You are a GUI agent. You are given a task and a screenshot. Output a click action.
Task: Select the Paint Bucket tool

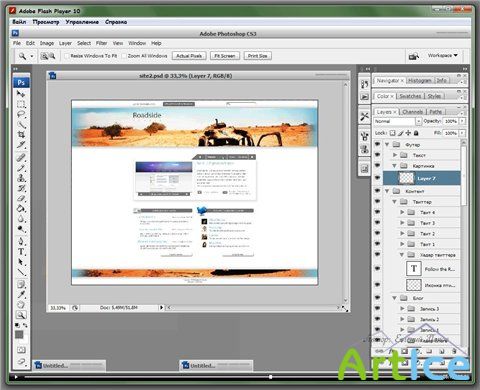pyautogui.click(x=21, y=209)
